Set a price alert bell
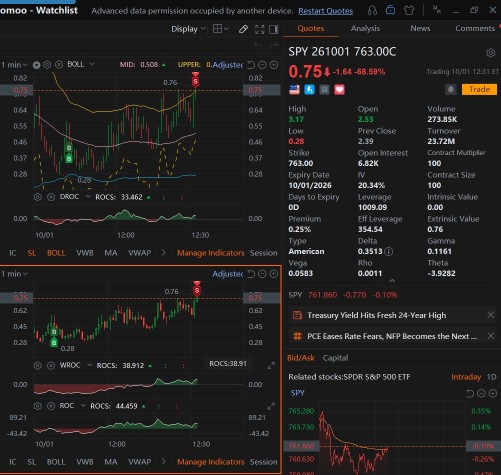 [x=451, y=89]
